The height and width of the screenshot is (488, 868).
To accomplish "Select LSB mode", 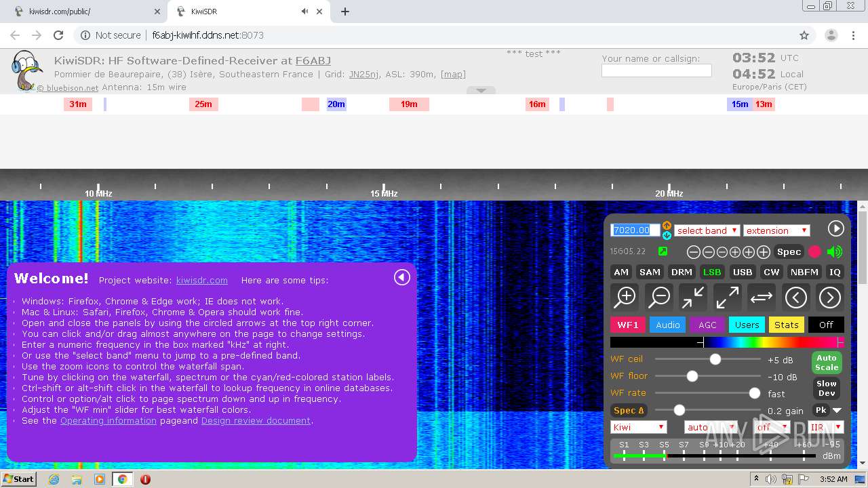I will (712, 272).
